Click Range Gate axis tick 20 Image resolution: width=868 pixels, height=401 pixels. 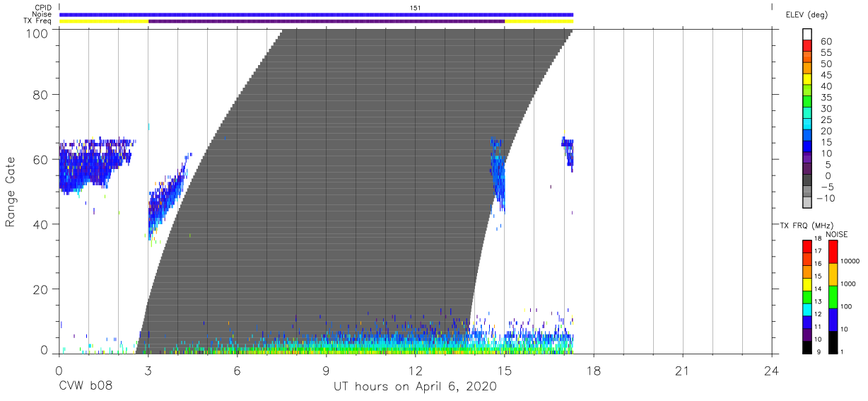(x=40, y=289)
